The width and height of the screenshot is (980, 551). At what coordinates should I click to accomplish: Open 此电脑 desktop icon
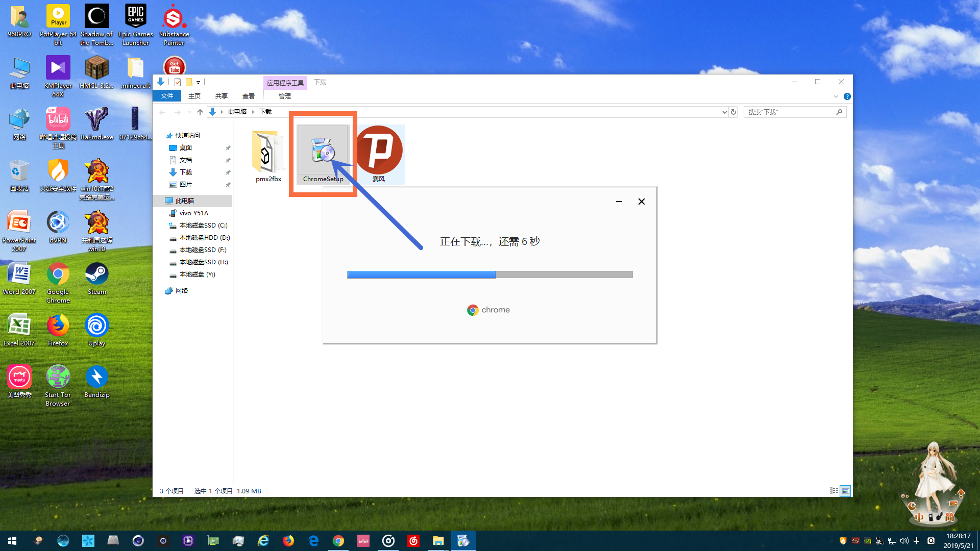pyautogui.click(x=19, y=72)
